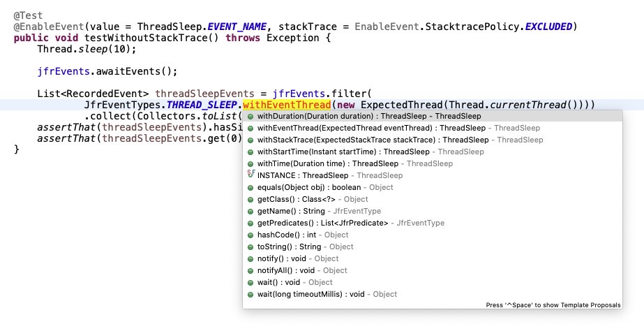Choose withTime(Duration time) proposal
Screen dimensions: 644x331
coord(432,163)
